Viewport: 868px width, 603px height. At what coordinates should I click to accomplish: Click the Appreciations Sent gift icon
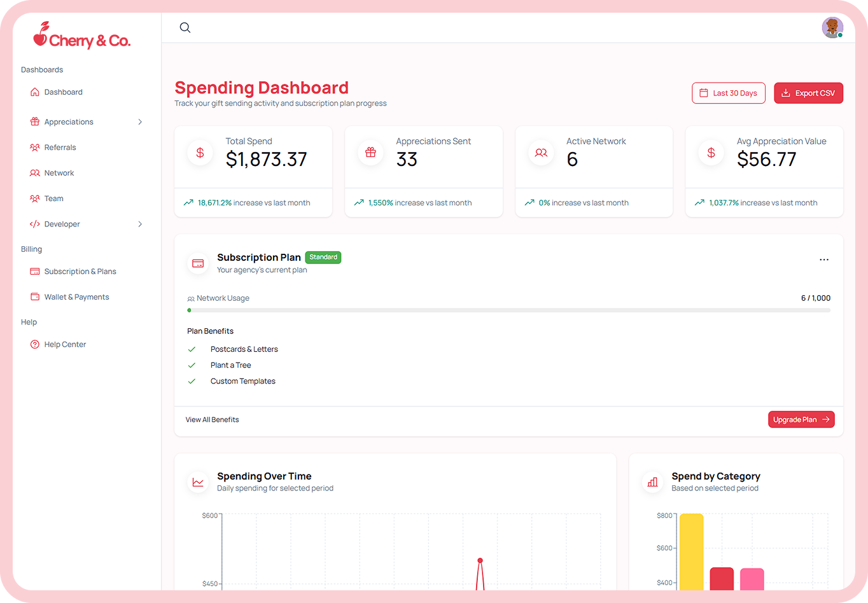pos(370,153)
